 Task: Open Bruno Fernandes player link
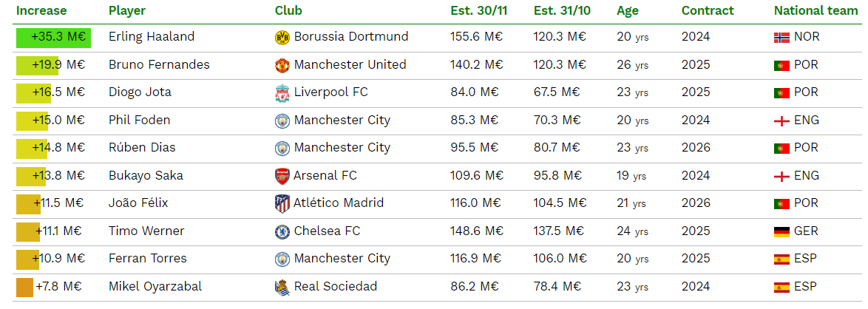[x=160, y=65]
